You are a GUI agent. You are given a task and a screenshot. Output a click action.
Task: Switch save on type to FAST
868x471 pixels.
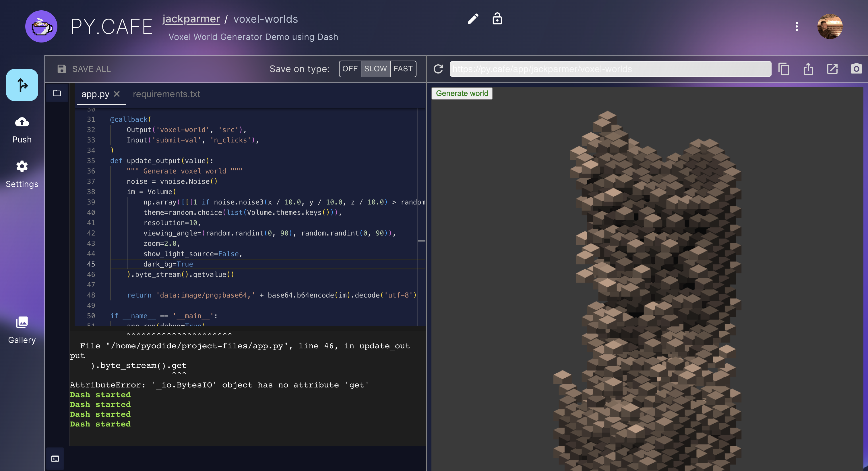(403, 68)
